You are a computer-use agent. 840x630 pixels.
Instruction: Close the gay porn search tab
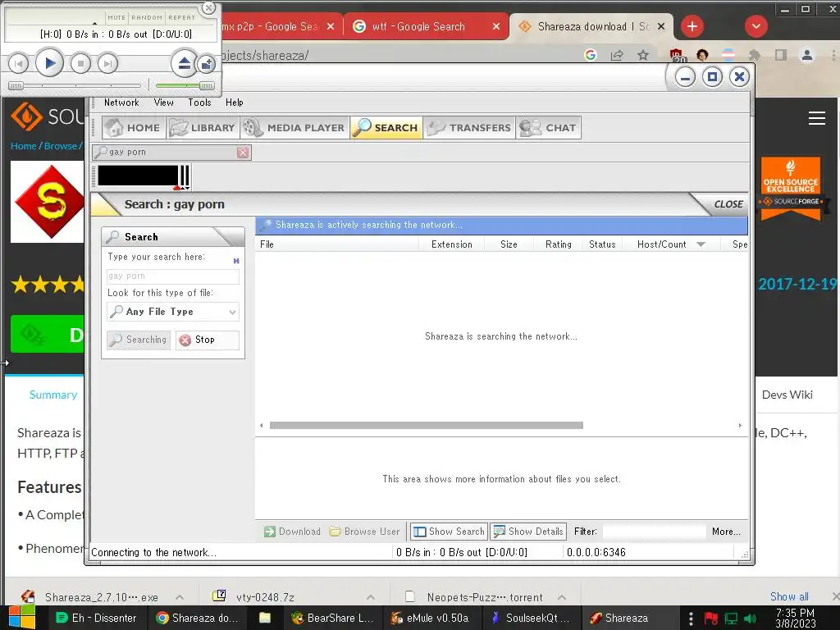pos(243,153)
